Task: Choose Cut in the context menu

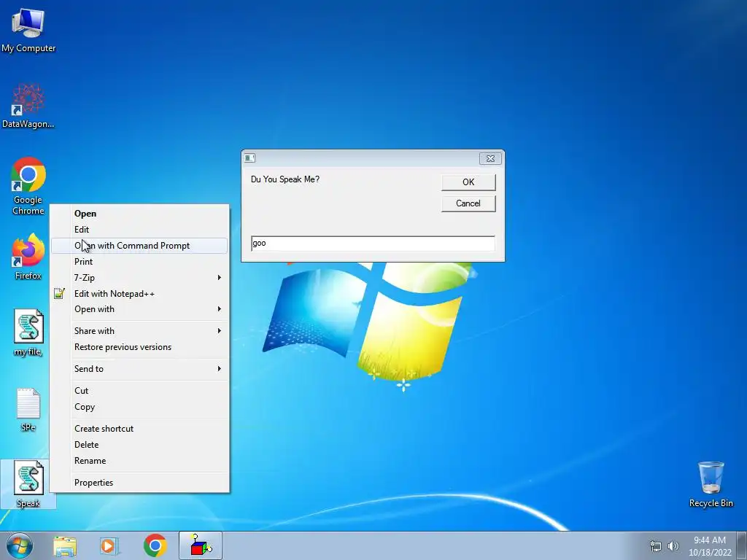Action: pyautogui.click(x=139, y=391)
